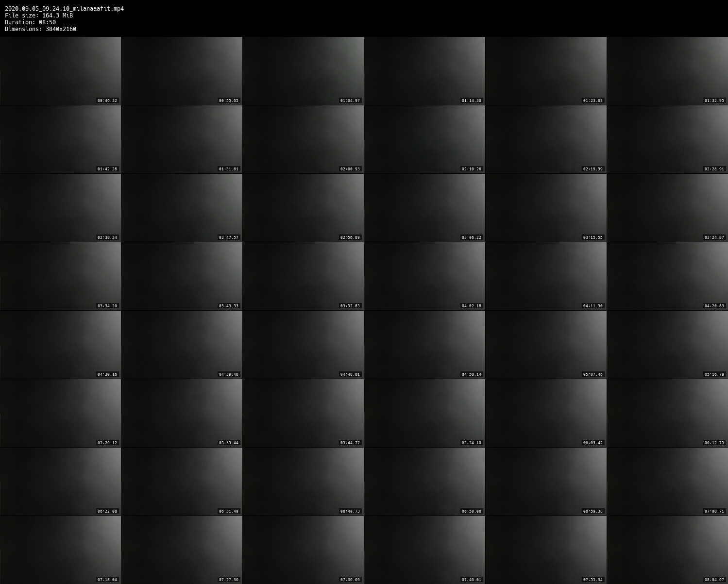Choose the frame at 01:51.61
The height and width of the screenshot is (584, 728).
(x=182, y=139)
